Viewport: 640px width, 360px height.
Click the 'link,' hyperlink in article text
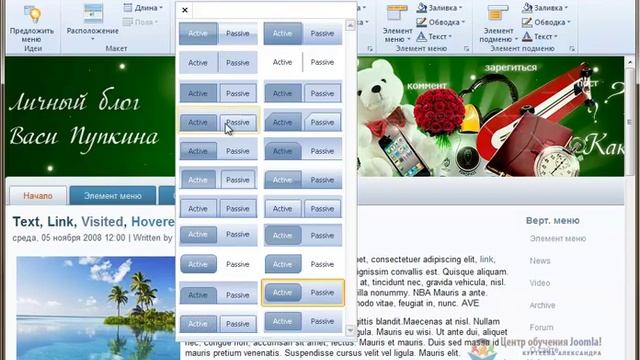[487, 259]
